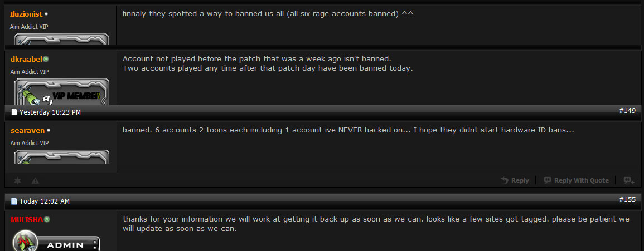Click the post icon beside Today 12:02 AM
The height and width of the screenshot is (251, 644).
pyautogui.click(x=14, y=201)
